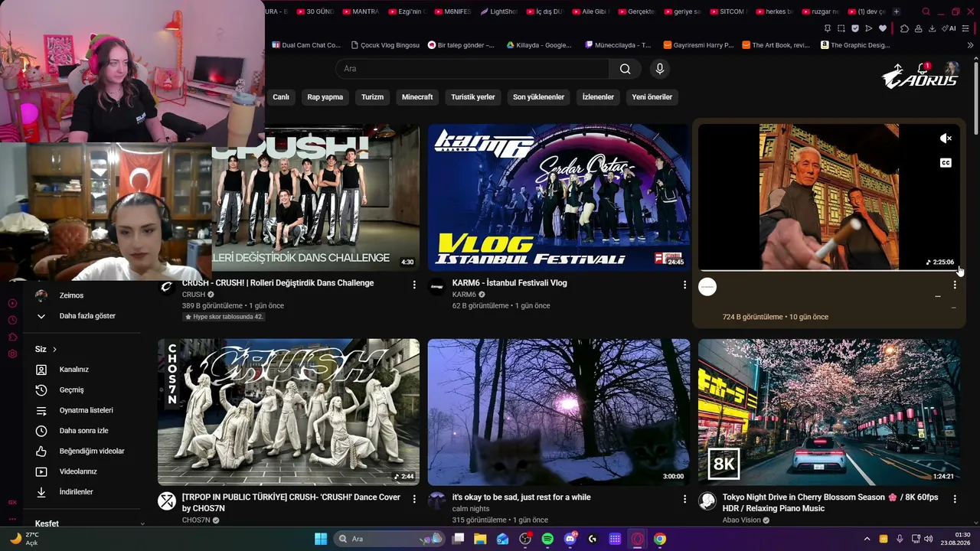Open the snowy cats video thumbnail
Viewport: 980px width, 551px height.
pyautogui.click(x=559, y=412)
